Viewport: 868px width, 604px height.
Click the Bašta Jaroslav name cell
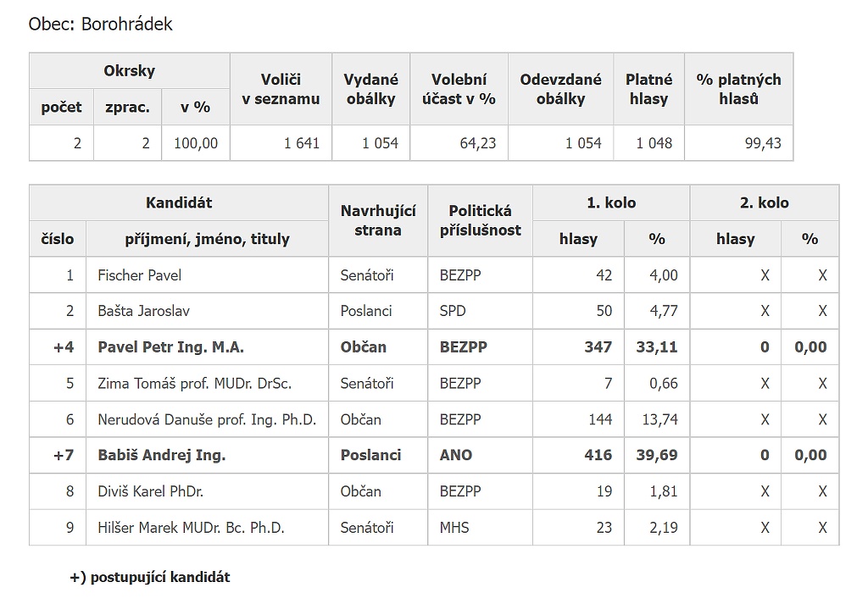click(x=207, y=311)
